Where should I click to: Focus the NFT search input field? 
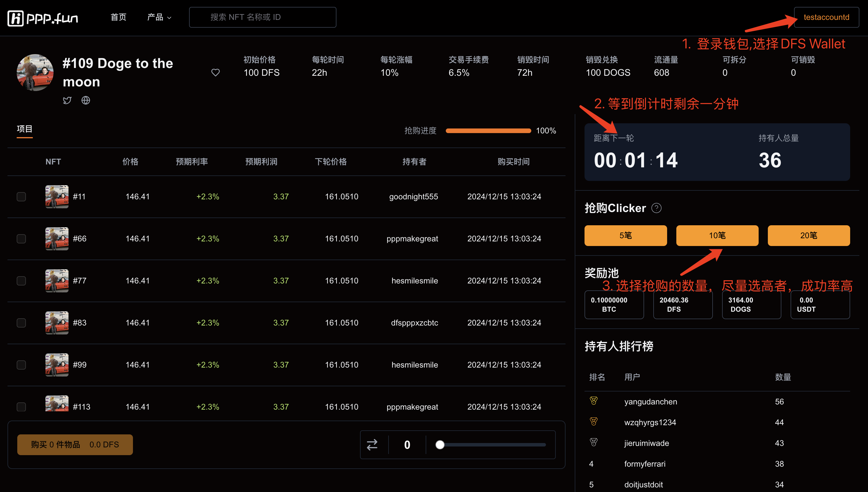point(262,17)
